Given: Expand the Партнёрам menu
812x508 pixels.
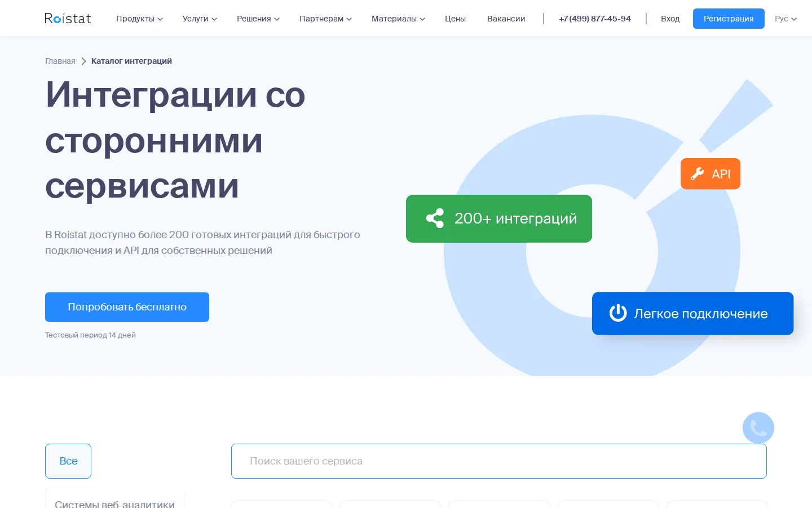Looking at the screenshot, I should click(325, 19).
